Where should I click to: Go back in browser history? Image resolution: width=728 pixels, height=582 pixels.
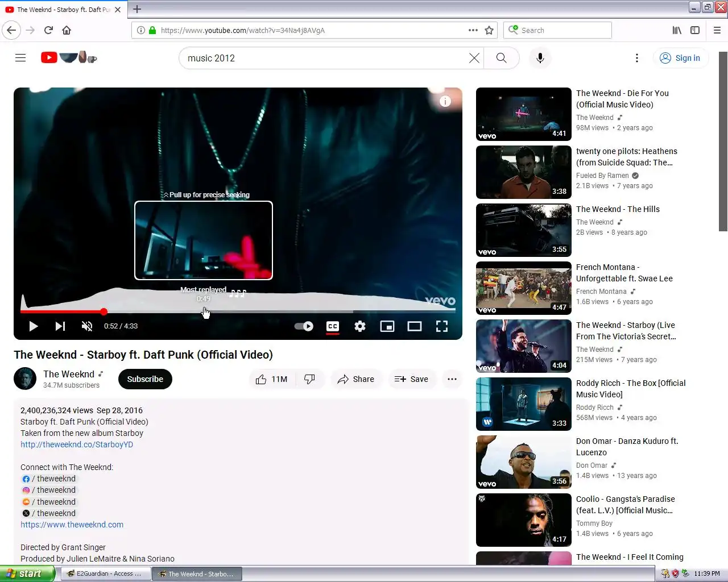tap(11, 30)
